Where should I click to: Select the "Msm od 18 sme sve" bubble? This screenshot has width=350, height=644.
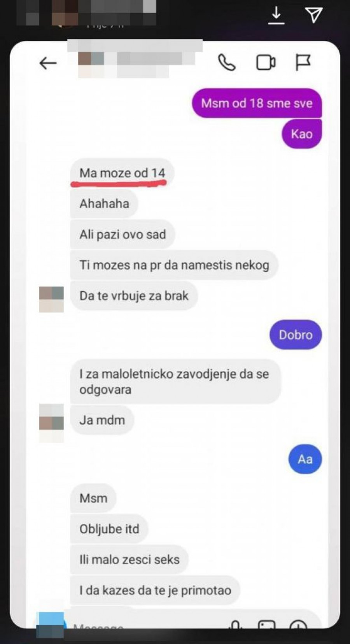(x=257, y=103)
